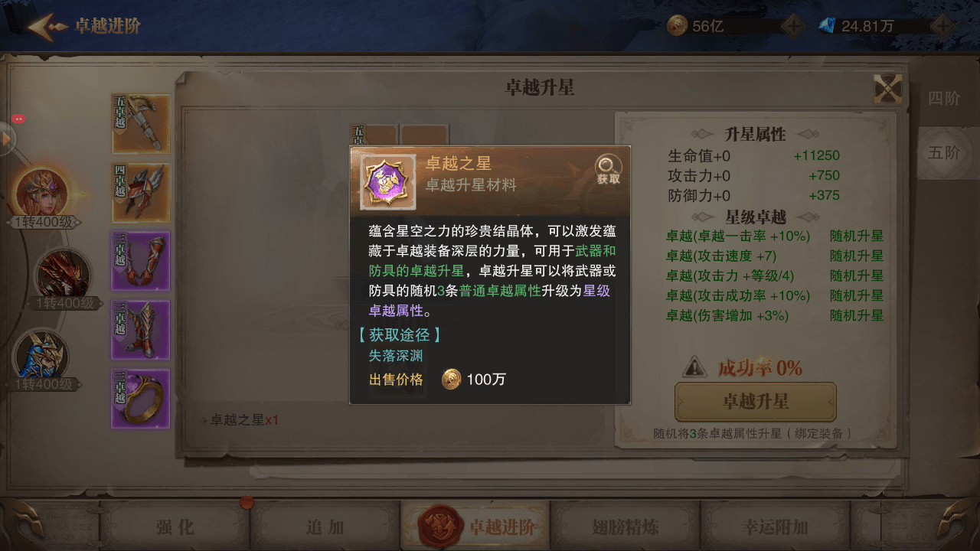Tap the 获取 magnifier icon in tooltip

pyautogui.click(x=609, y=170)
